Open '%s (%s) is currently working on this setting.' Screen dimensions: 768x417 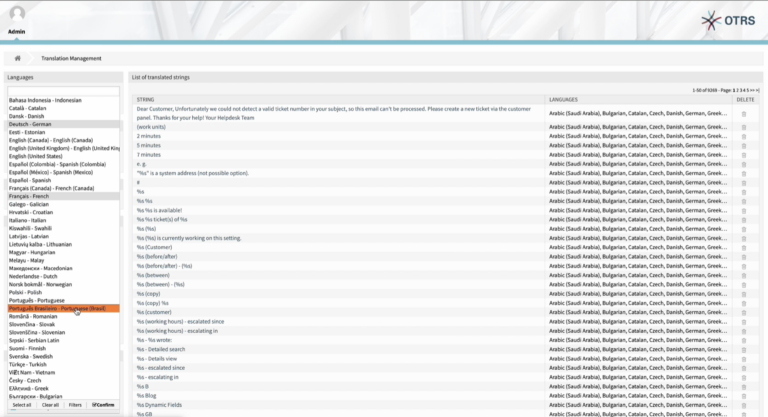coord(189,238)
